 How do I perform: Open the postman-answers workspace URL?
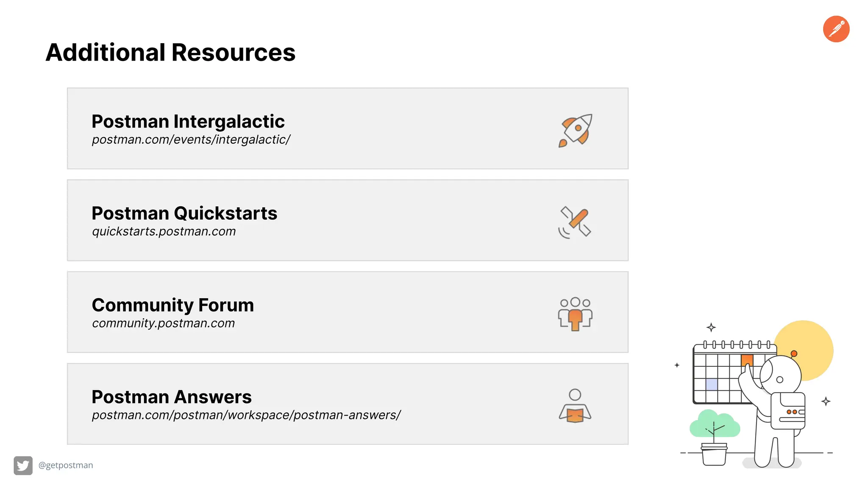tap(246, 415)
